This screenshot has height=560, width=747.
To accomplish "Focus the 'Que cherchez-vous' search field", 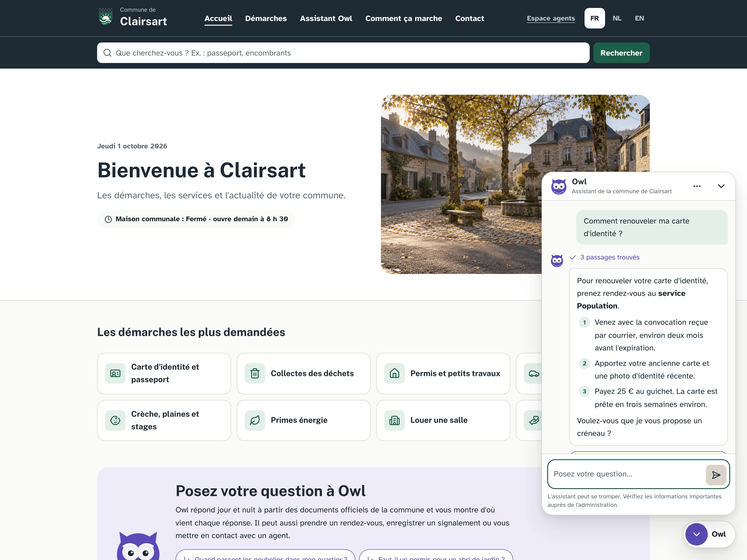I will click(343, 53).
